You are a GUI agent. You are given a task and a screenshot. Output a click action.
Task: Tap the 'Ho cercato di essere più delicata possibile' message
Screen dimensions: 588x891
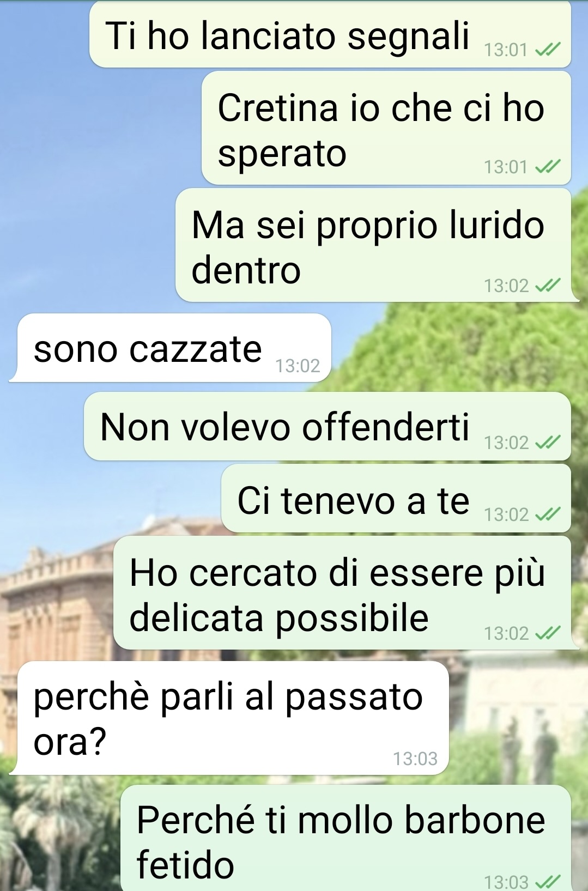pyautogui.click(x=342, y=593)
